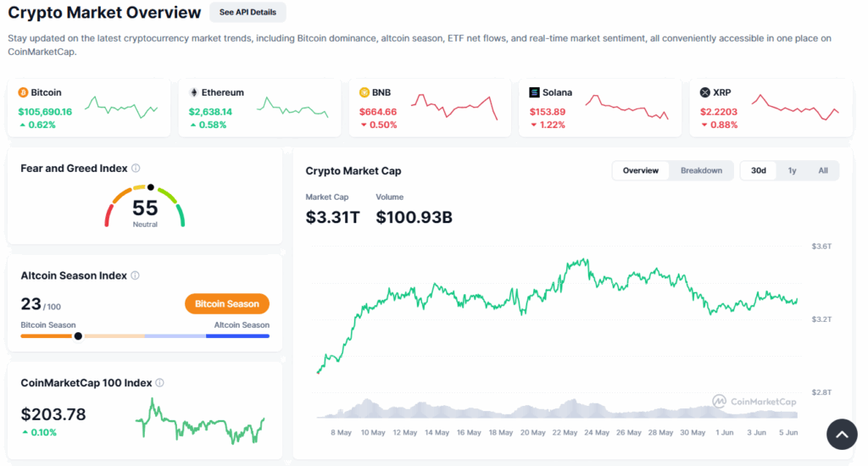Click the CoinMarketCap 100 Index heading
Screen dimensions: 868x466
[x=86, y=383]
